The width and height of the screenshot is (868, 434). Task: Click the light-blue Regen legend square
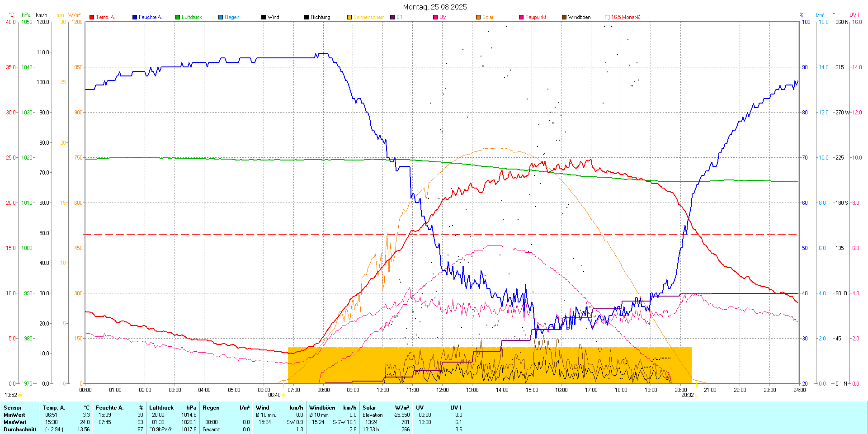pyautogui.click(x=221, y=17)
